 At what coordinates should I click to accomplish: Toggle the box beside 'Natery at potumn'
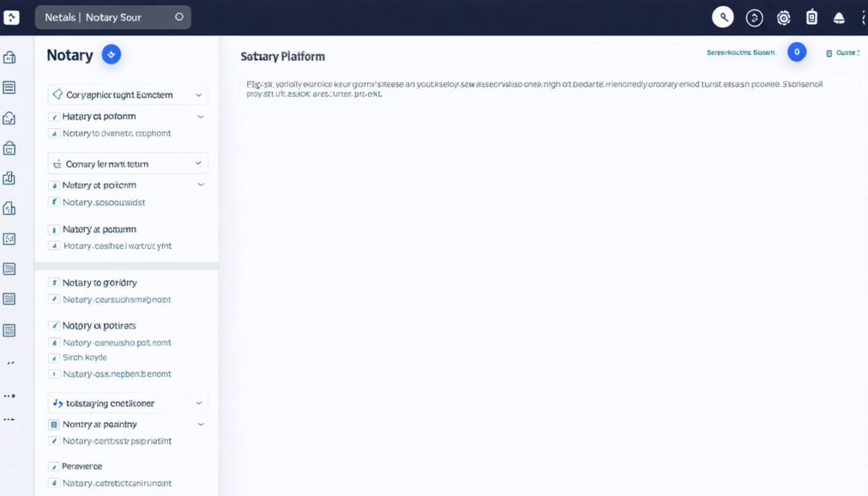coord(54,229)
